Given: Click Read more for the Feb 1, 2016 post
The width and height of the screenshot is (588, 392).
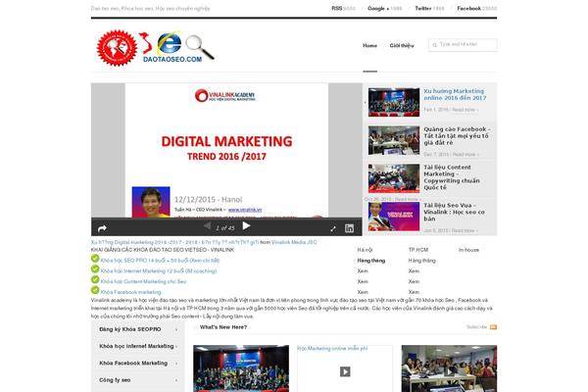Looking at the screenshot, I should (x=465, y=110).
